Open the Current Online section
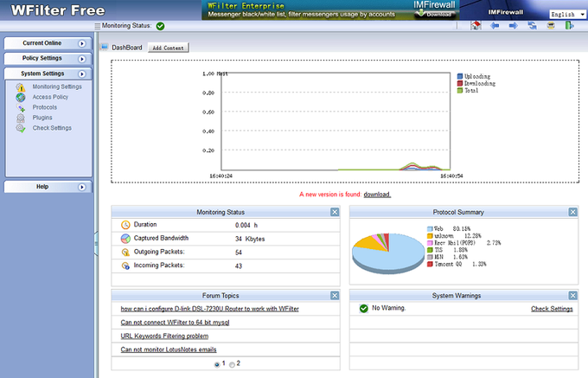The height and width of the screenshot is (378, 588). [x=48, y=43]
